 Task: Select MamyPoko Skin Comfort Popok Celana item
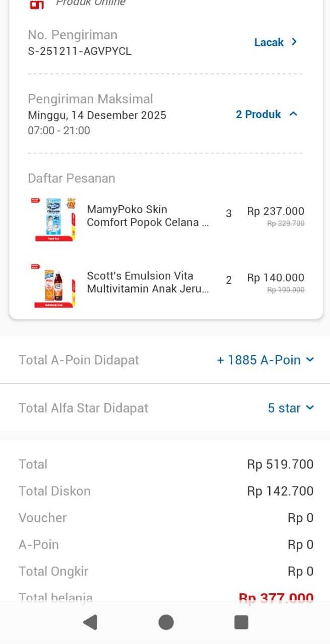147,216
